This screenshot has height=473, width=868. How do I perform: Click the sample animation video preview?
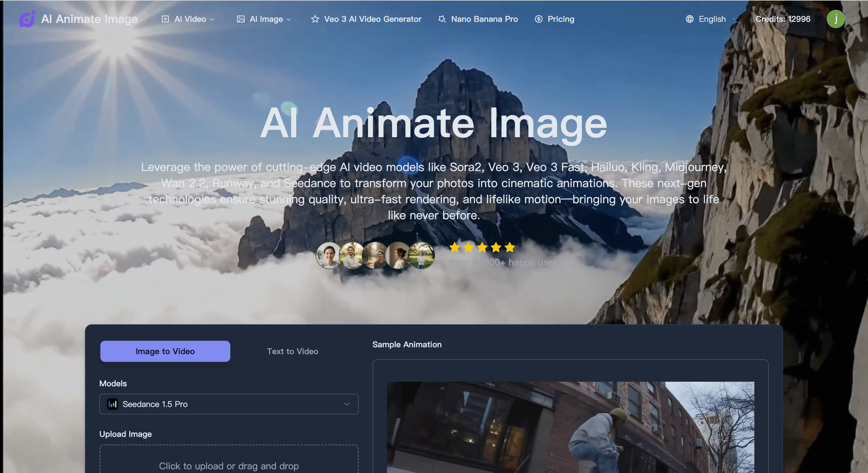coord(570,427)
